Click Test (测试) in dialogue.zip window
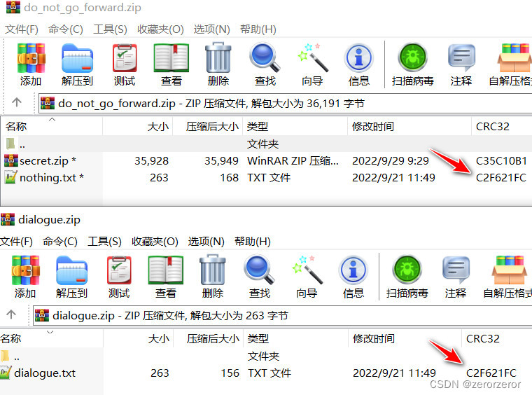The image size is (532, 395). [119, 277]
